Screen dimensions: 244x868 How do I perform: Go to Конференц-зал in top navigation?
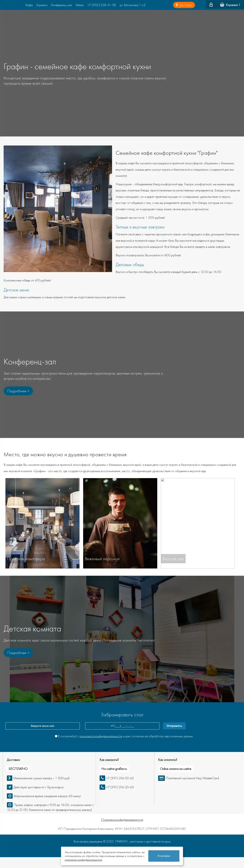tap(61, 5)
